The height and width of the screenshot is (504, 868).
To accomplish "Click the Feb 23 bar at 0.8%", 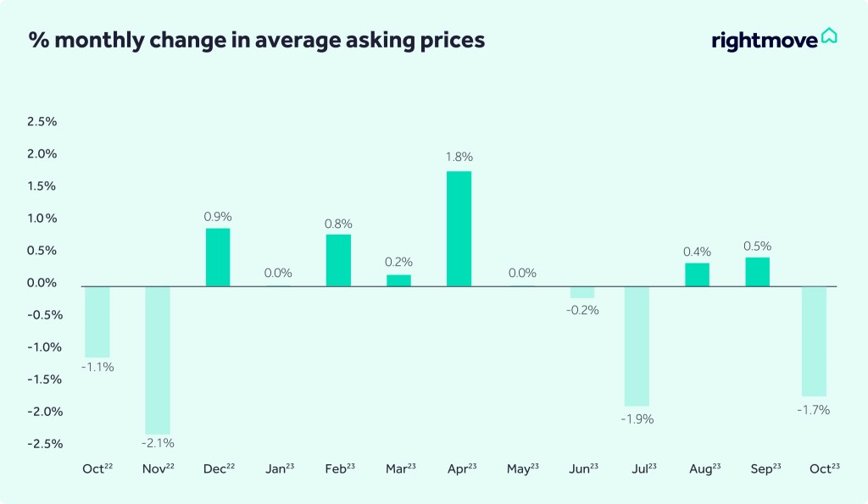I will (x=338, y=260).
